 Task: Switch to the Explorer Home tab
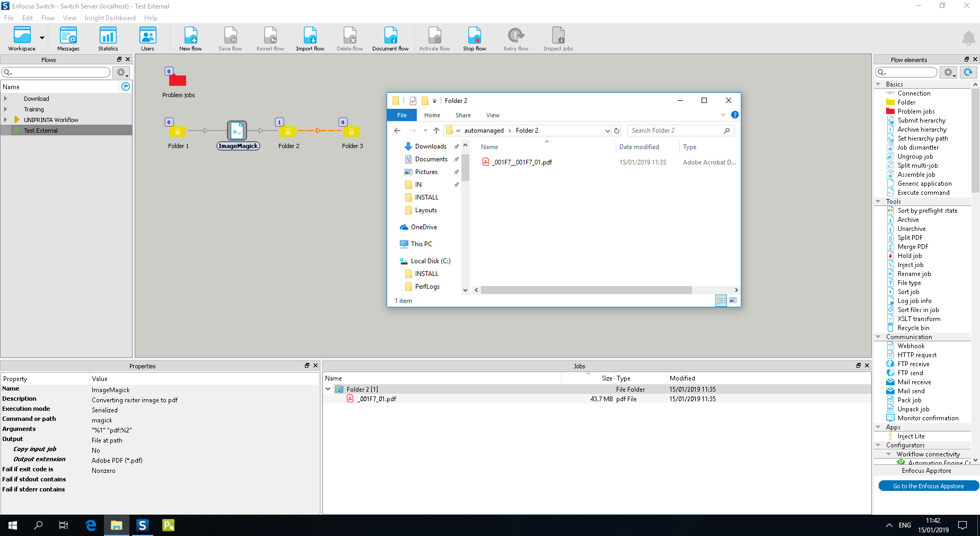pos(432,115)
